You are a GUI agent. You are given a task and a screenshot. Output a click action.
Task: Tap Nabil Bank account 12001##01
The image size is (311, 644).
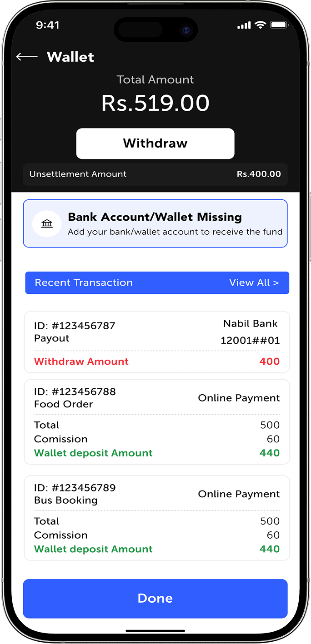250,332
